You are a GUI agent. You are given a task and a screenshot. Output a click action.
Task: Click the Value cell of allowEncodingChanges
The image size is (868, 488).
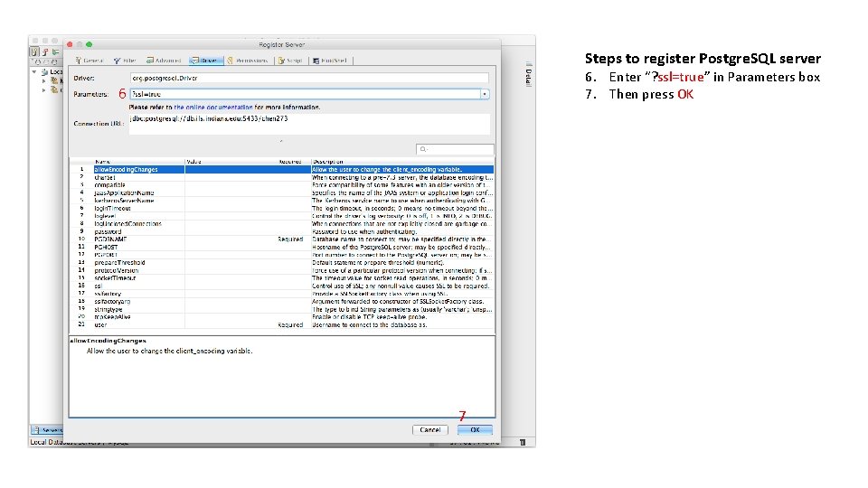click(231, 169)
